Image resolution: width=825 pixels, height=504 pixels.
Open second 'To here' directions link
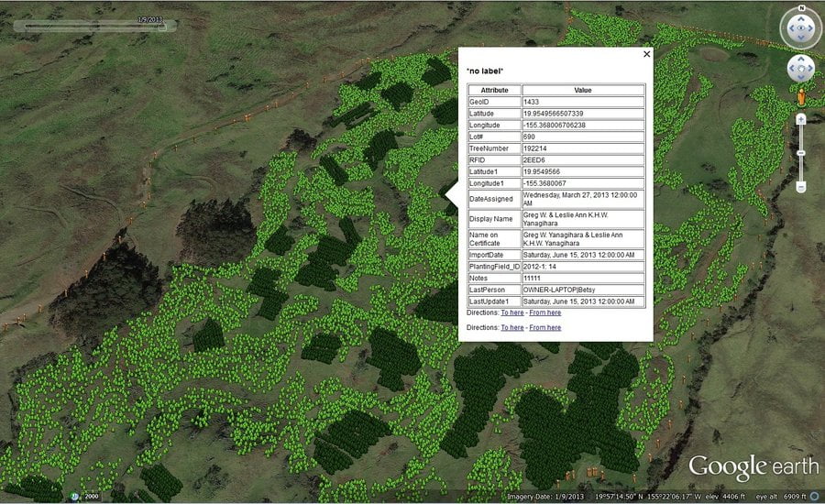(511, 327)
